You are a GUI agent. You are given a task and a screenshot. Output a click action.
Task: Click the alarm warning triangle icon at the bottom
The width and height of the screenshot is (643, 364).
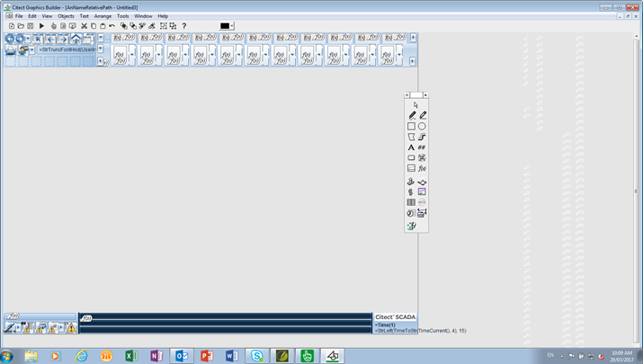pyautogui.click(x=71, y=328)
